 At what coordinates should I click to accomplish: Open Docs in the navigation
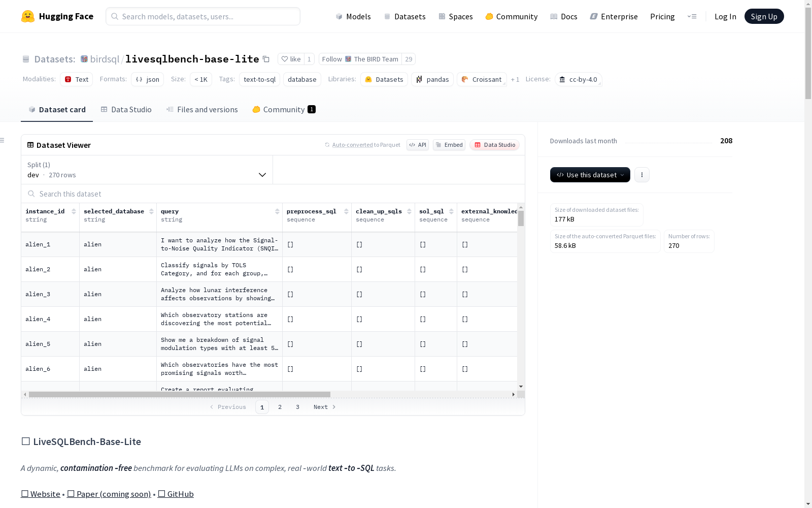(x=564, y=16)
